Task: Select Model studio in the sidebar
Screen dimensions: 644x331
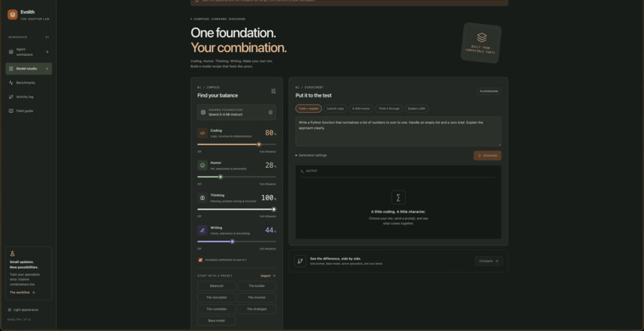Action: 29,69
